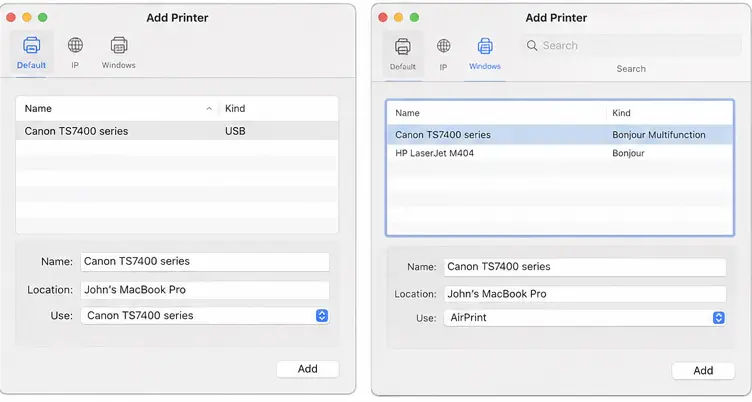Click the blue stepper arrows beside Canon TS7400 Use
Screen dimensions: 752x402
322,316
